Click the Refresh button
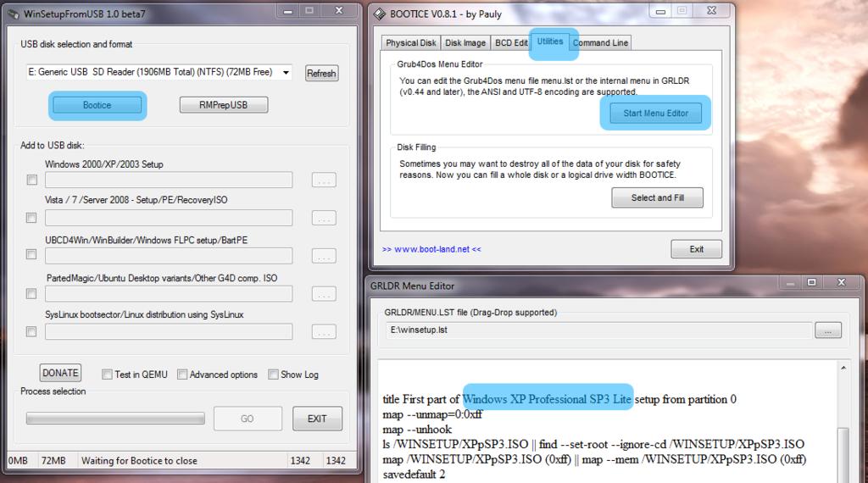Viewport: 868px width, 483px height. 321,73
